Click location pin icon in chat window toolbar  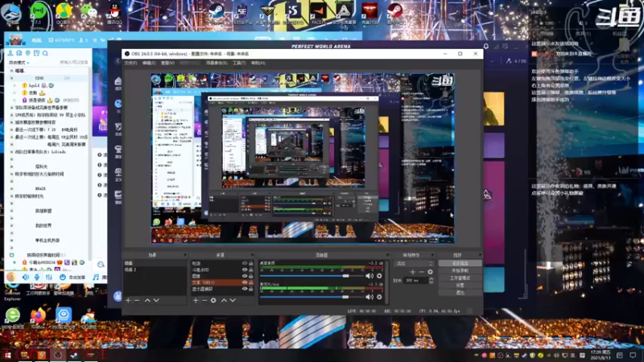(28, 53)
